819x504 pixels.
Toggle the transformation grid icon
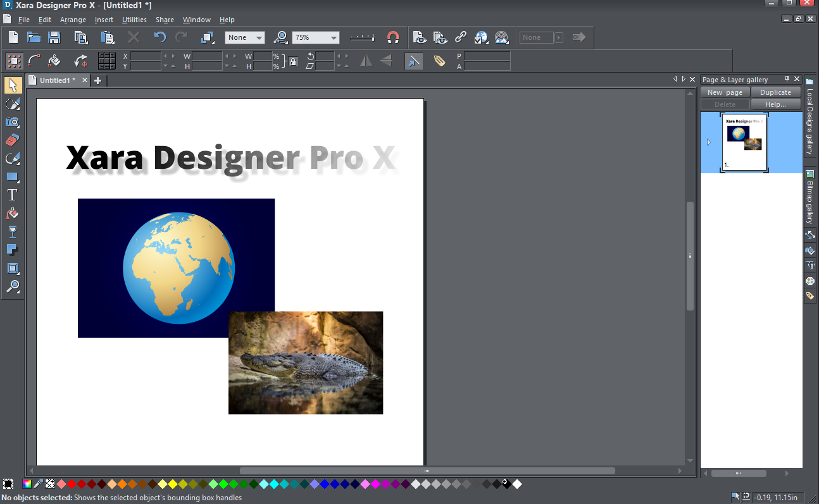pos(107,61)
